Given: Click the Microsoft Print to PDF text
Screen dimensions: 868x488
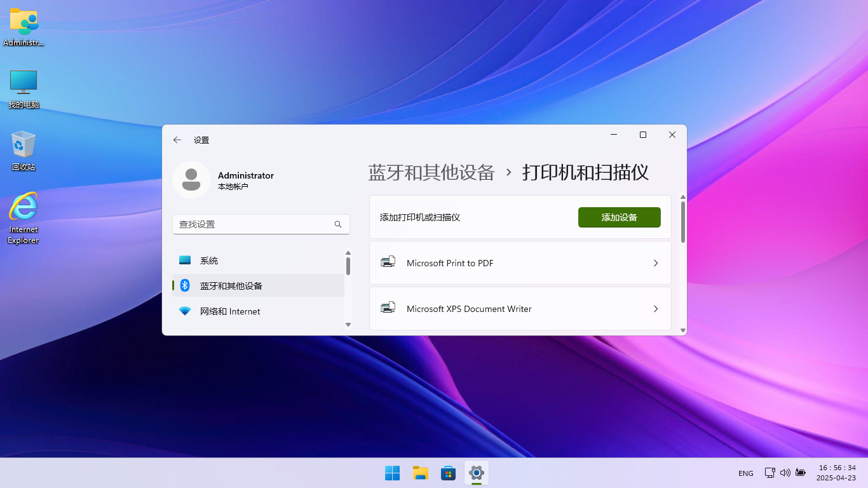Looking at the screenshot, I should coord(450,263).
